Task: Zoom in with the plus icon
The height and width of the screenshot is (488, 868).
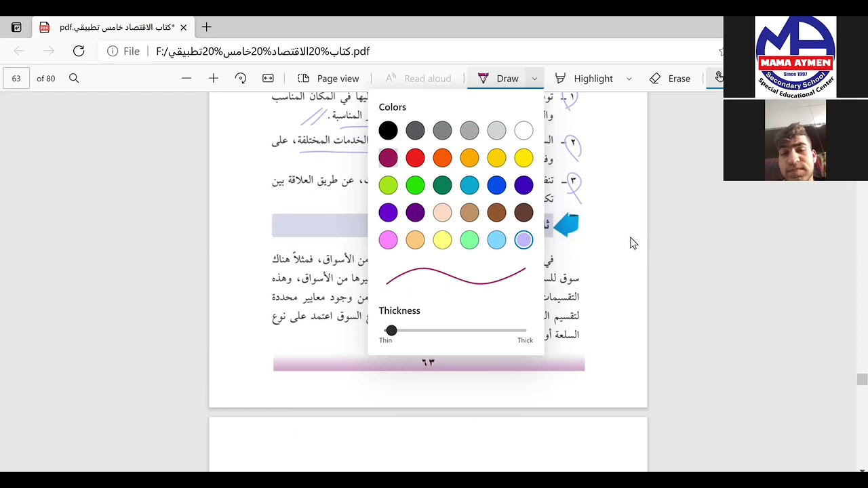Action: coord(213,79)
